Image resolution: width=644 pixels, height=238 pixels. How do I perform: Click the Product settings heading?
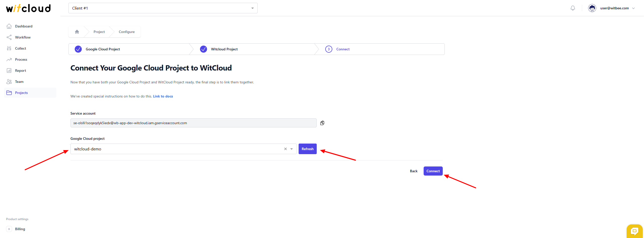(17, 219)
